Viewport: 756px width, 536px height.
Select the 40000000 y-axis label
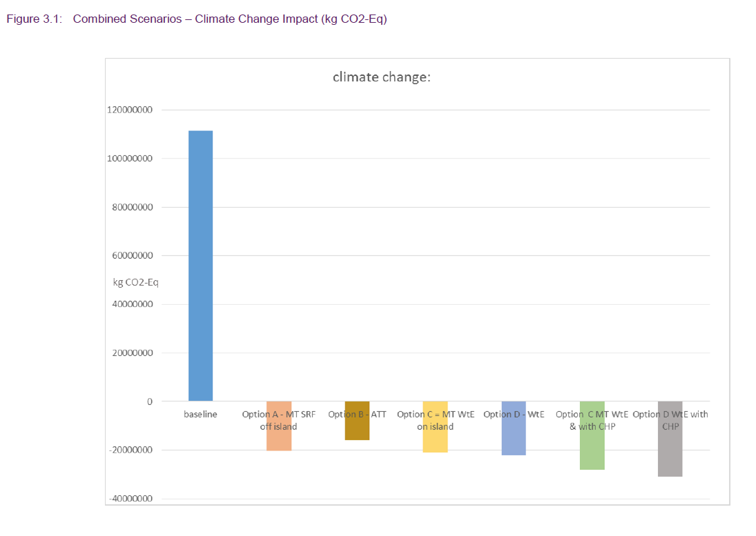[131, 304]
